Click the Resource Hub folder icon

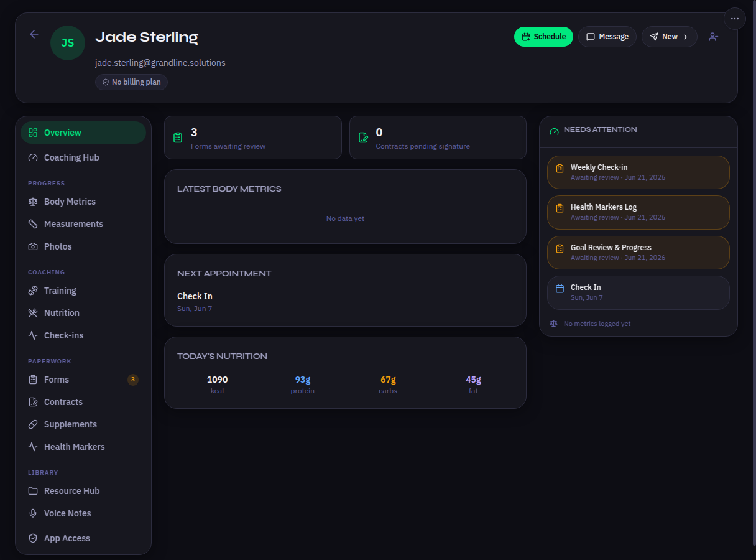[33, 491]
